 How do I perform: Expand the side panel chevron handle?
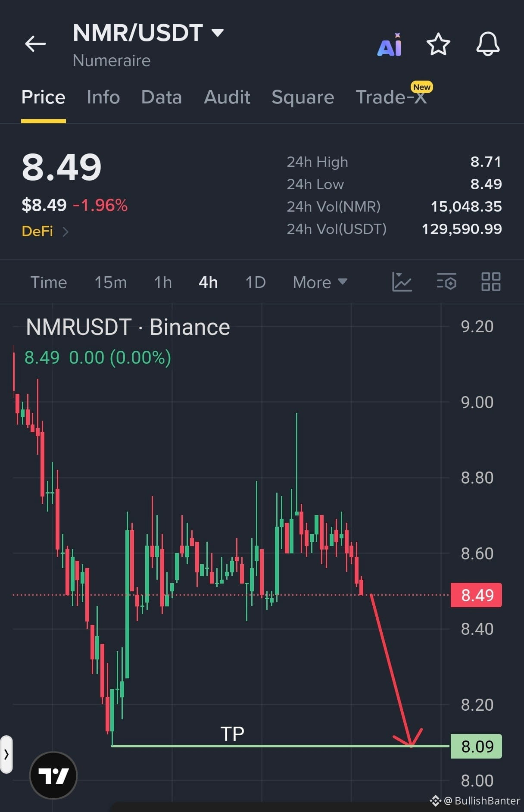(x=6, y=754)
